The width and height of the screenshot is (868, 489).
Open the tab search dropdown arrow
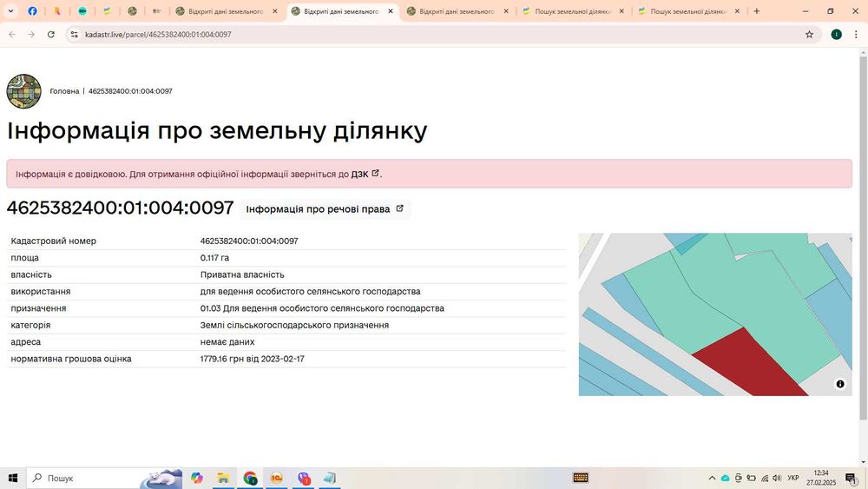[10, 11]
